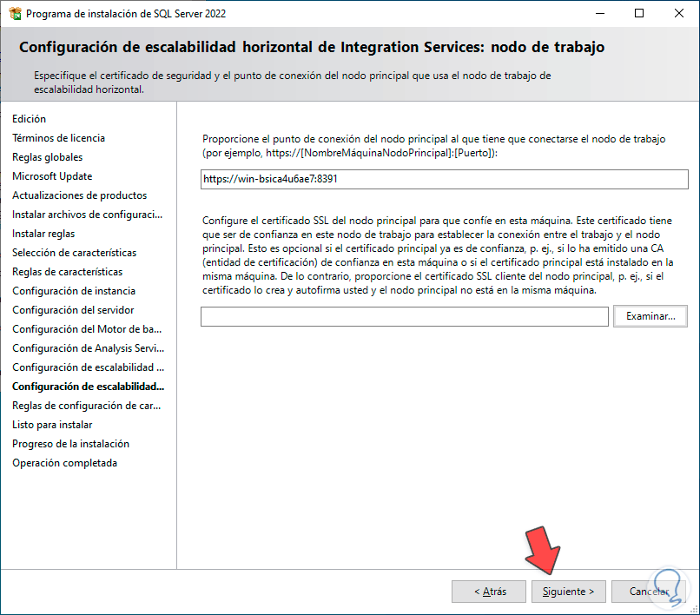Click the window title 'Programa de instalación de SQL Server 2022'
Viewport: 700px width, 615px height.
pos(126,14)
